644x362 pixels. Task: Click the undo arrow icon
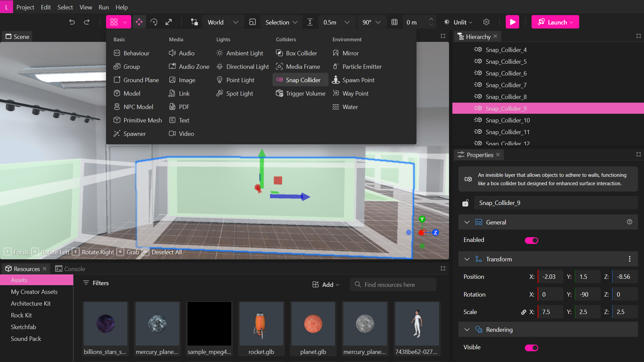tap(72, 22)
